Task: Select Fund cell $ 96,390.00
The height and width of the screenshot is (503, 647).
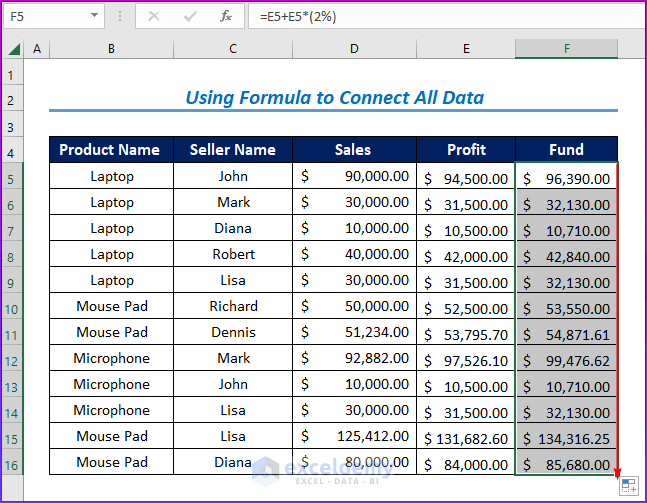Action: click(566, 176)
